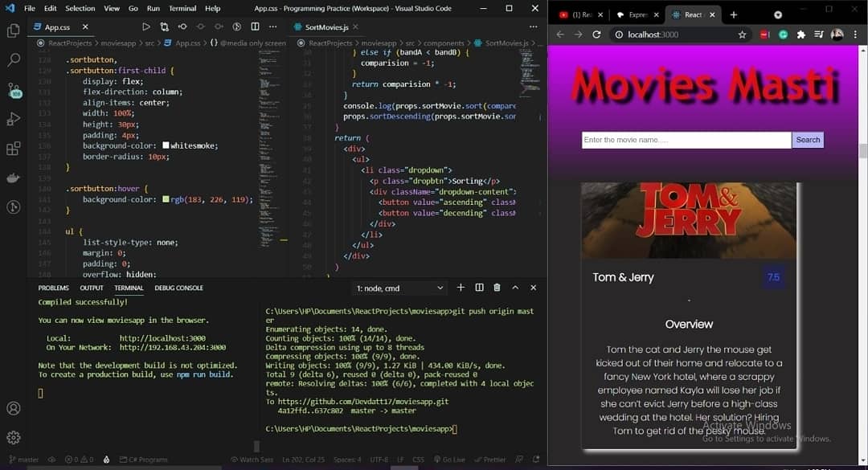The image size is (868, 470).
Task: Open the Extensions view in activity bar
Action: (x=14, y=149)
